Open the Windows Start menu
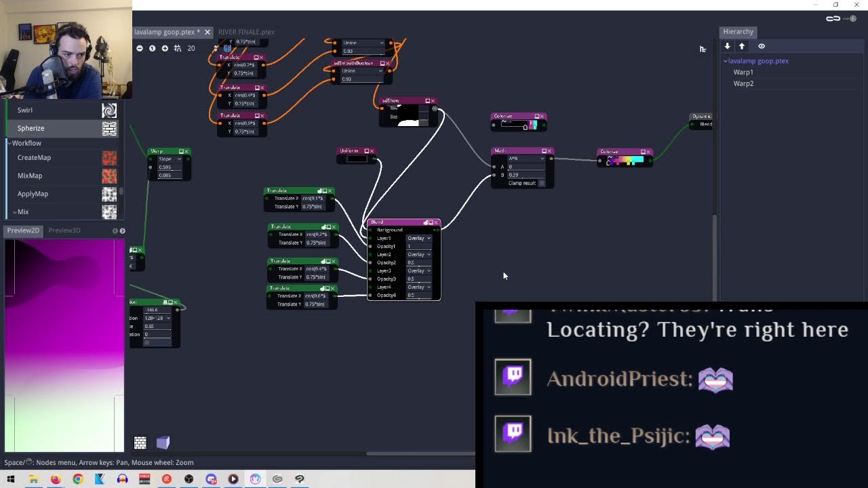The width and height of the screenshot is (868, 488). 11,479
